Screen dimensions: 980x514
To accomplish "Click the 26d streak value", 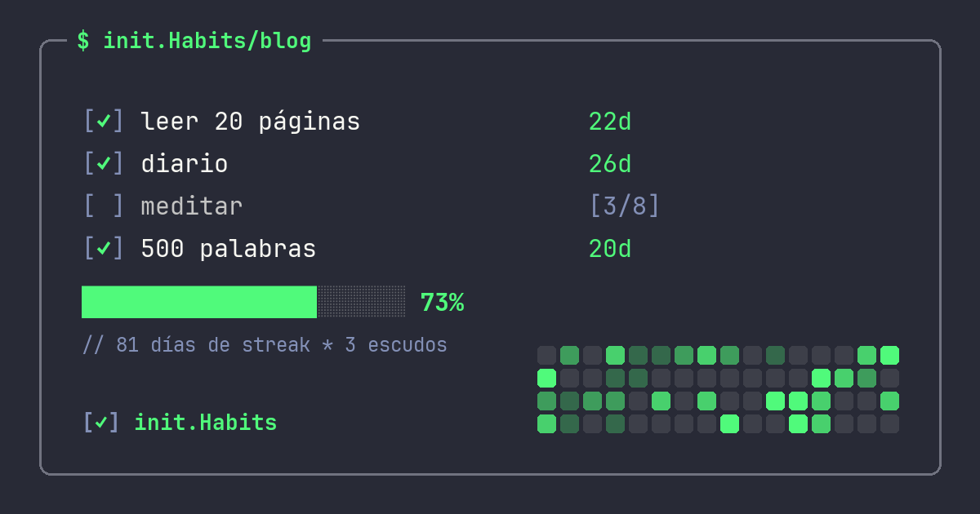I will pos(610,164).
